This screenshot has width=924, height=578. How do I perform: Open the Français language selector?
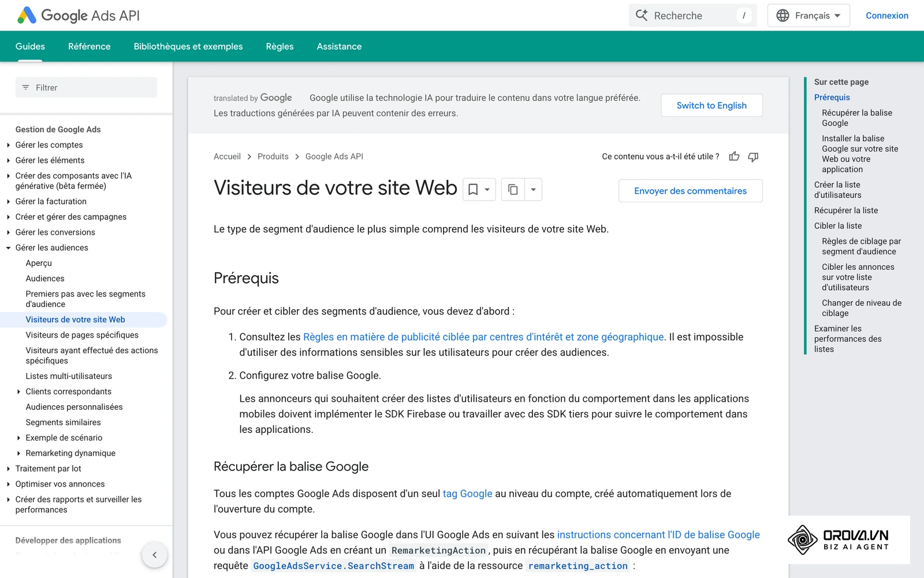point(808,16)
